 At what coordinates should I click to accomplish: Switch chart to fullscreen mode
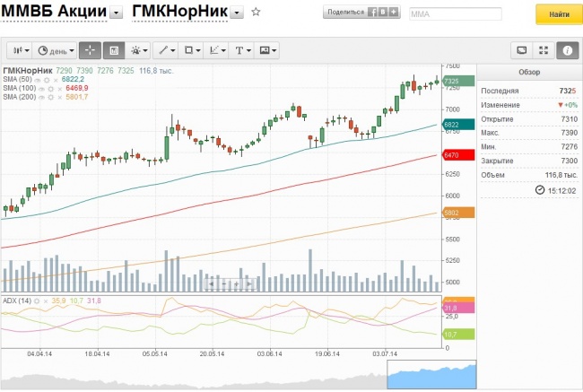point(544,50)
